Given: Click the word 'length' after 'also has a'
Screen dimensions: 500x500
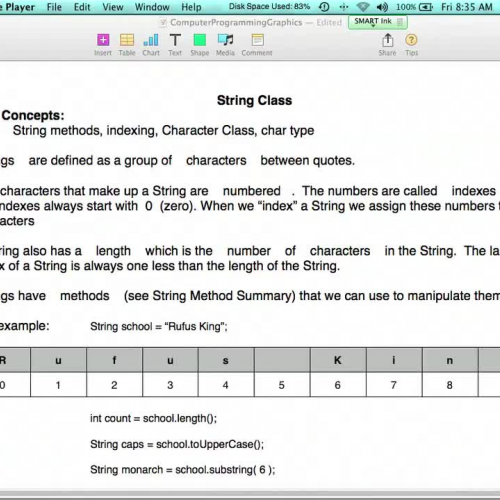Looking at the screenshot, I should tap(113, 251).
